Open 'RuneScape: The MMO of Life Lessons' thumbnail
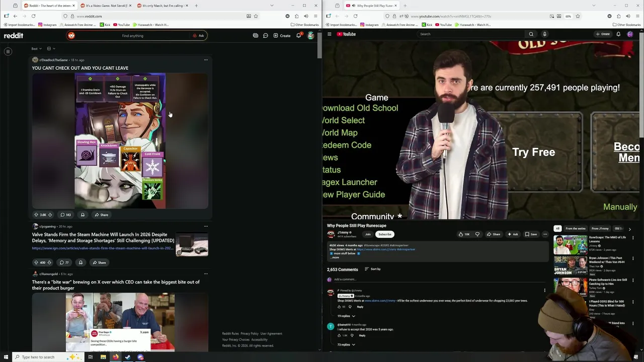The height and width of the screenshot is (362, 644). 570,245
